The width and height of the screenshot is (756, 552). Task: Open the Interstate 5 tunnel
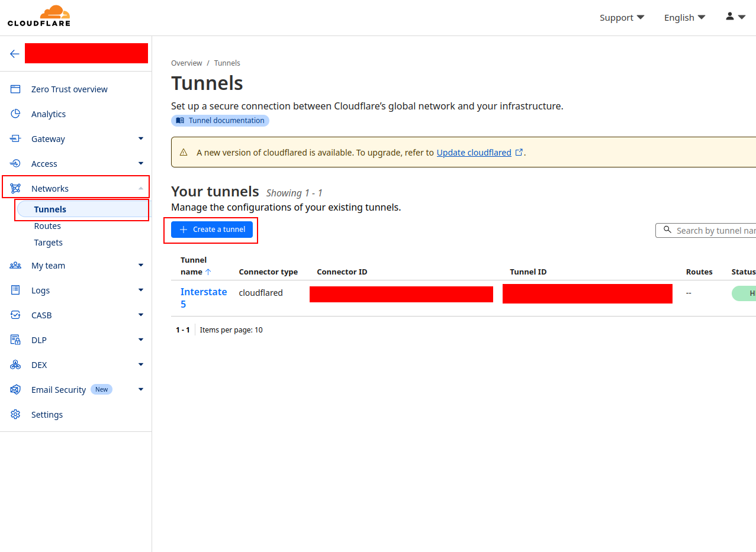204,298
